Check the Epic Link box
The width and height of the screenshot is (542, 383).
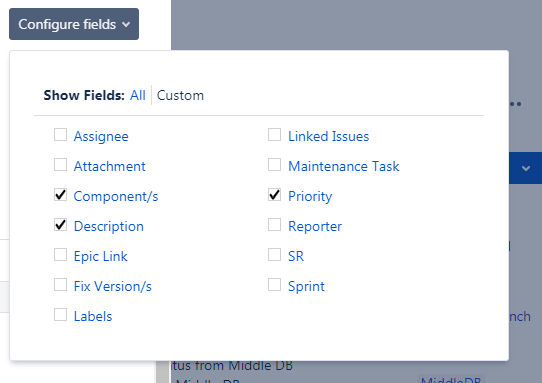[60, 255]
